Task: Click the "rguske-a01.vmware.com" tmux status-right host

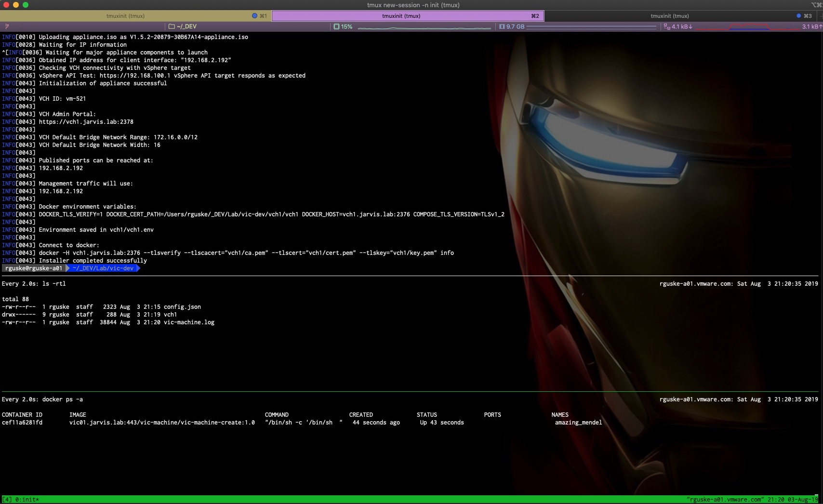Action: tap(725, 500)
